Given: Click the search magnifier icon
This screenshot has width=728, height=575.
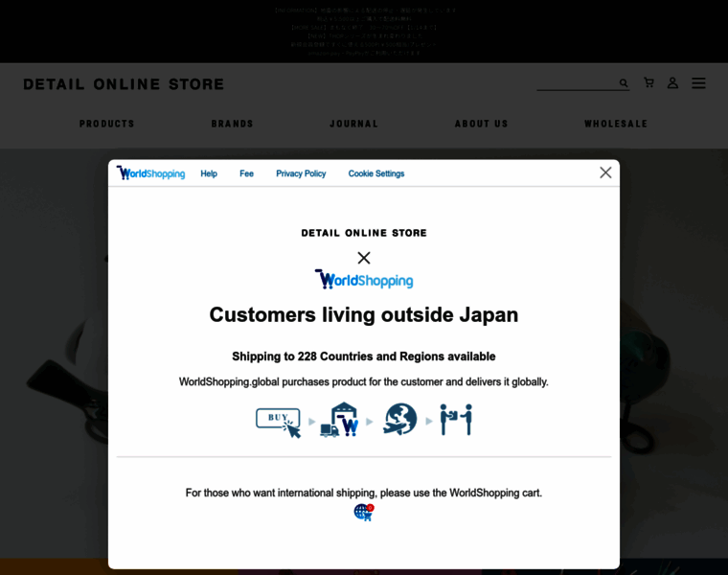Looking at the screenshot, I should click(x=624, y=83).
